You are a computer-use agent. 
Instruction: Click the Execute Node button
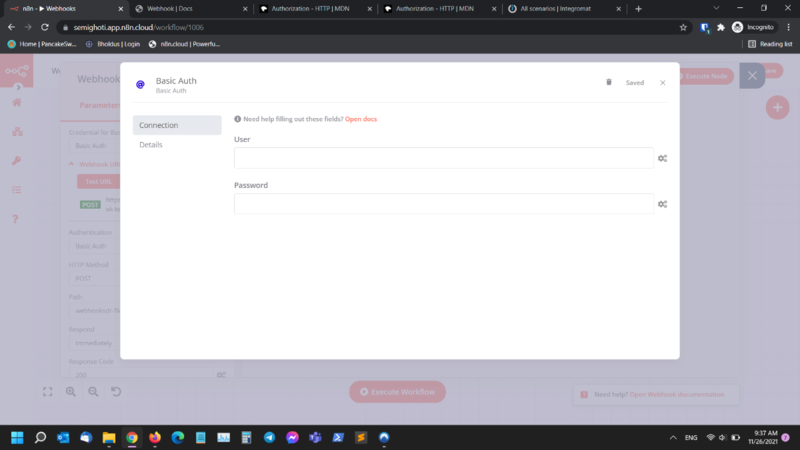pyautogui.click(x=705, y=76)
